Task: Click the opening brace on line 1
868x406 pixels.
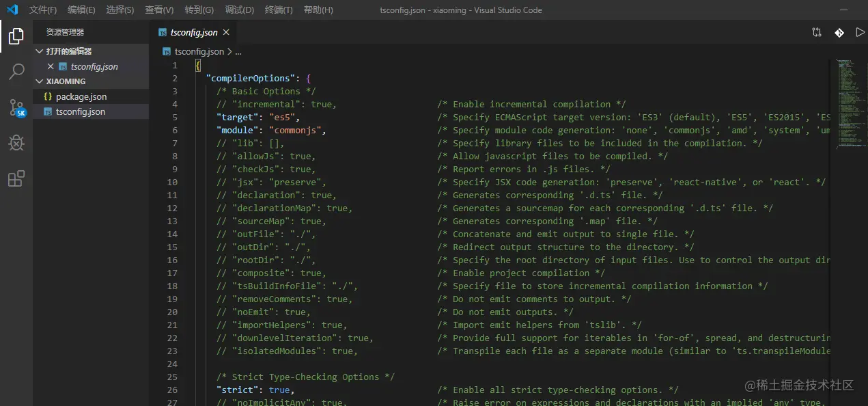Action: (x=197, y=65)
